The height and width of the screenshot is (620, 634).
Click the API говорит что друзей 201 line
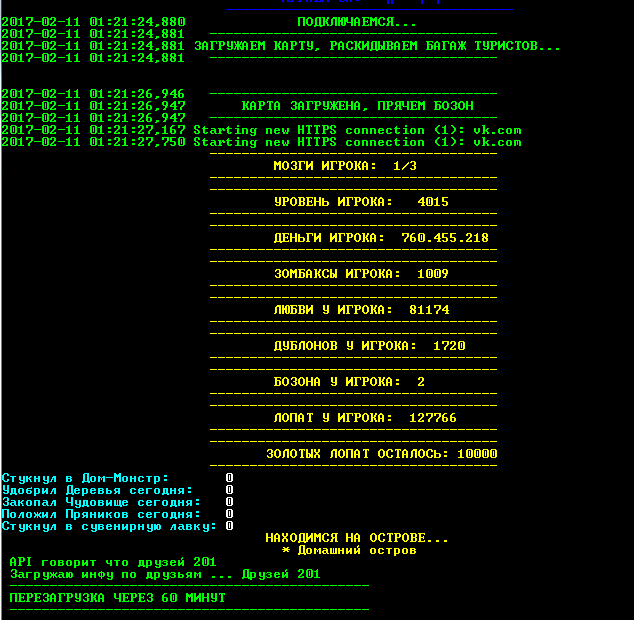[x=112, y=562]
